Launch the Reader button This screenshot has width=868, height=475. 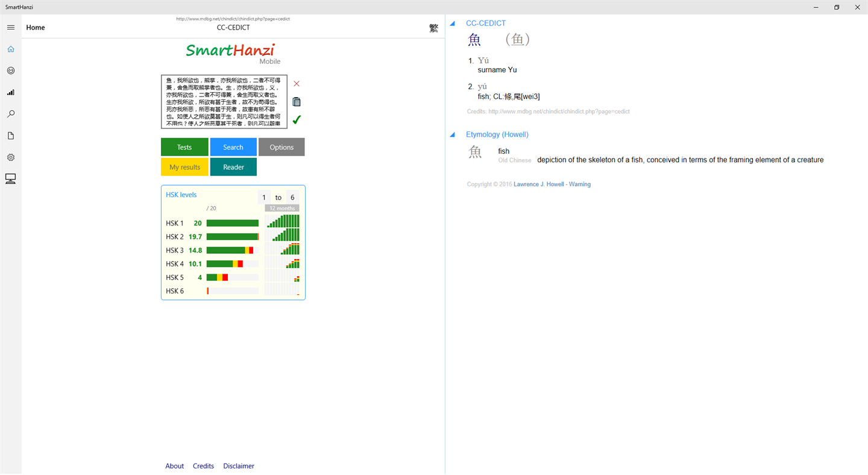233,167
